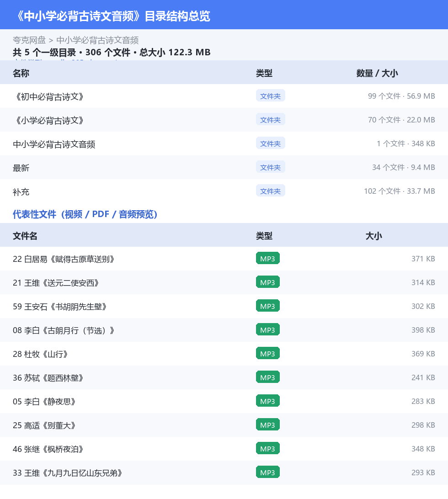
Task: Click the 类型 header in files table
Action: (264, 236)
